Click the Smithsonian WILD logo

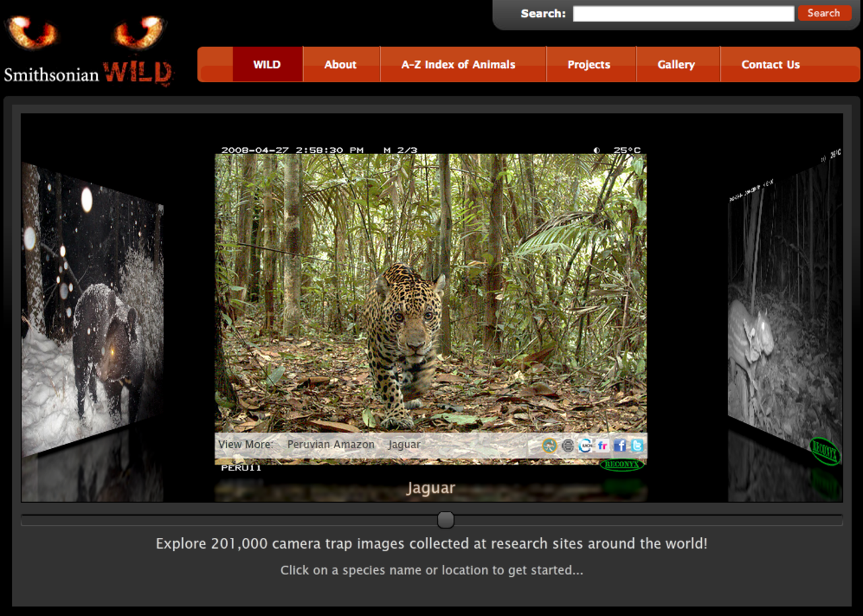88,73
